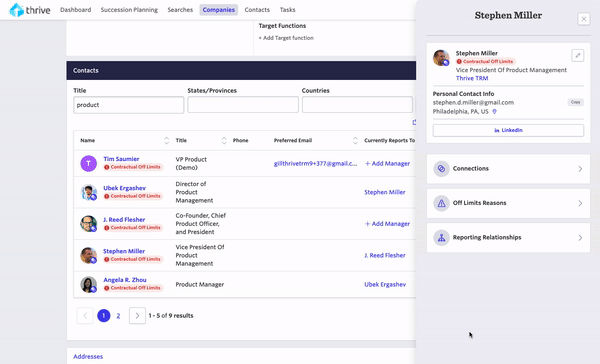Click Stephen Miller's panel profile photo
The height and width of the screenshot is (364, 600).
pos(441,58)
